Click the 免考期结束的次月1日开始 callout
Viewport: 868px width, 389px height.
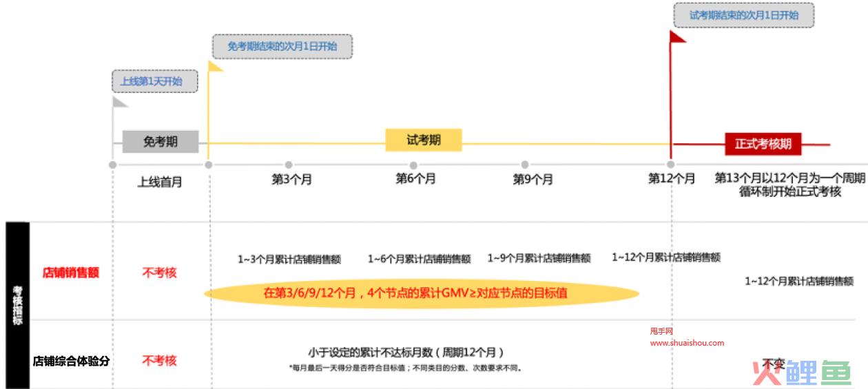click(282, 47)
